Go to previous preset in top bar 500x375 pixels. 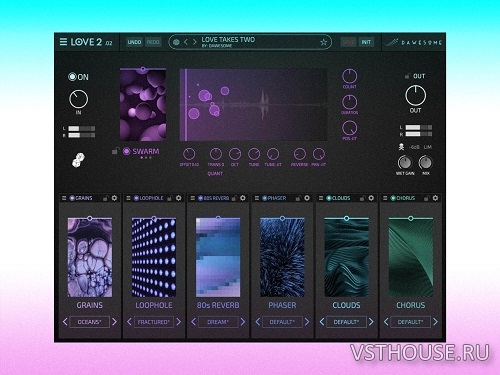pyautogui.click(x=186, y=42)
